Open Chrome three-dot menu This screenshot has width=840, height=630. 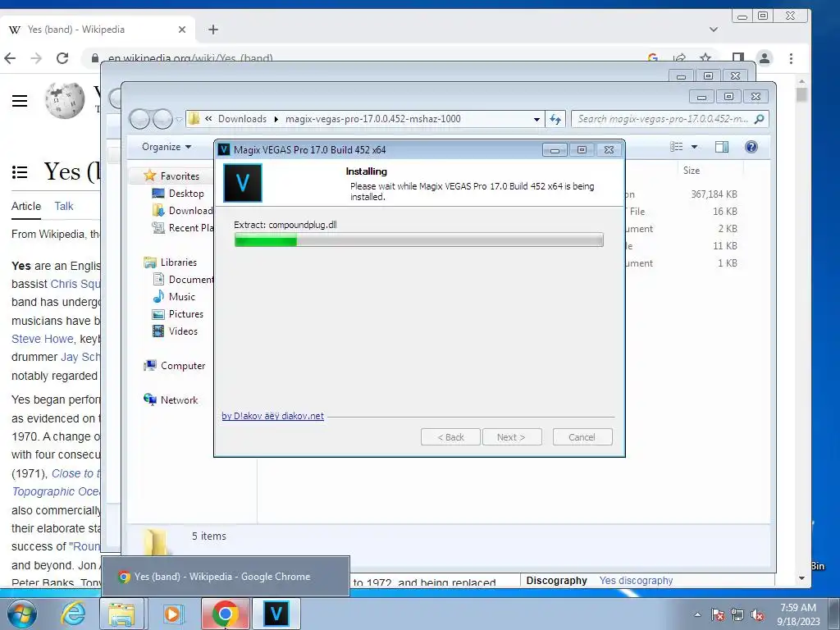click(792, 58)
